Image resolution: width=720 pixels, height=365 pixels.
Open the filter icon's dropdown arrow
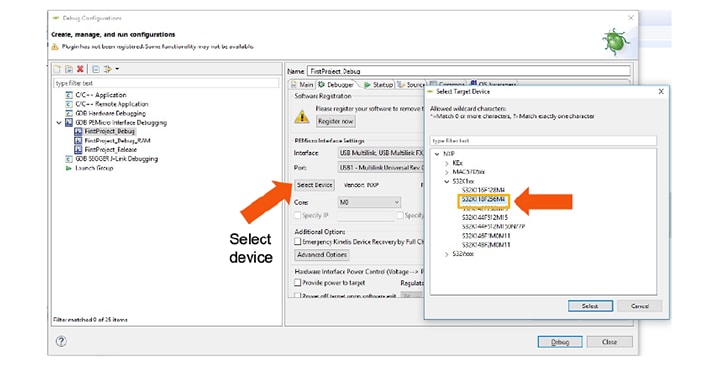coord(117,69)
